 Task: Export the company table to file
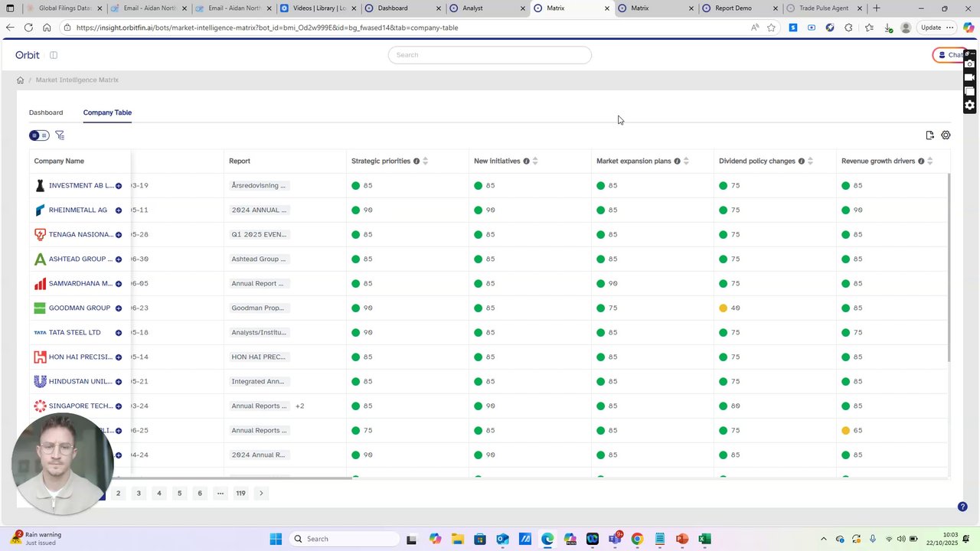929,135
